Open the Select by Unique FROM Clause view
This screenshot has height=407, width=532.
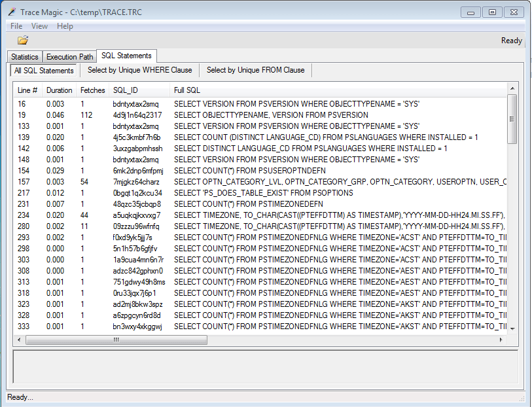pos(255,70)
